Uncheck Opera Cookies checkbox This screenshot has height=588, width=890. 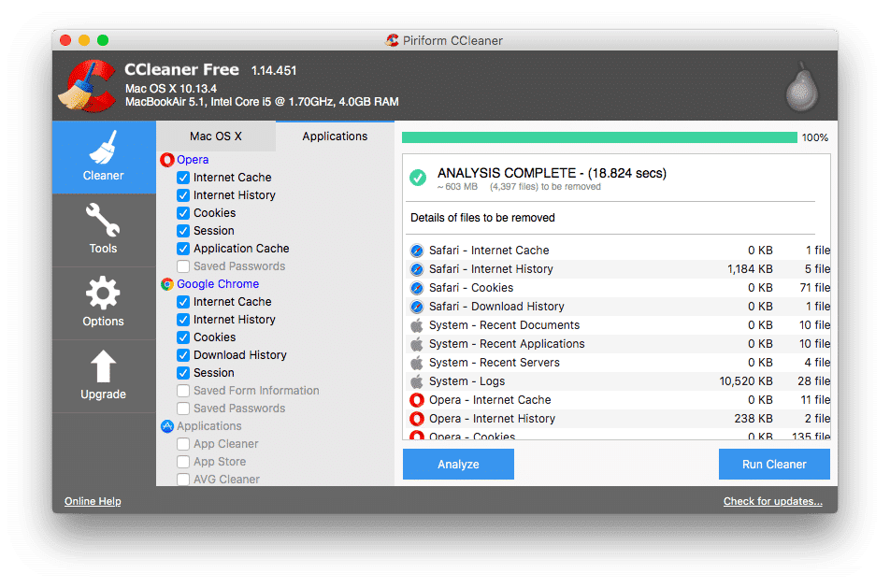183,213
